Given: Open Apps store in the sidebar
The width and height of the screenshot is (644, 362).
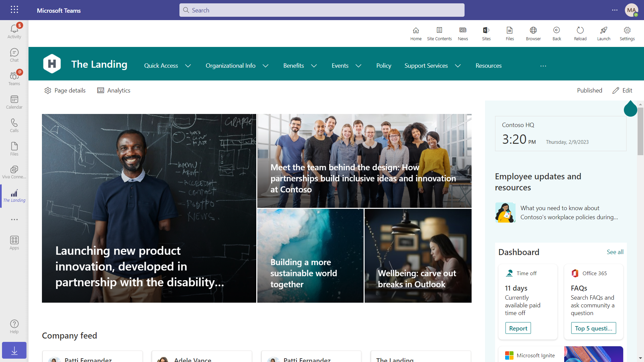Looking at the screenshot, I should [14, 243].
